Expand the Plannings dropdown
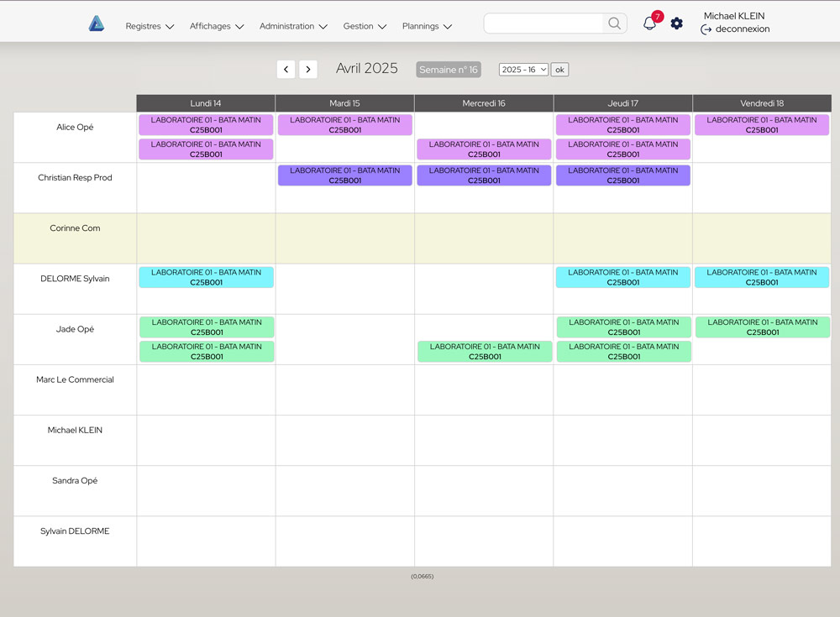 pyautogui.click(x=427, y=26)
